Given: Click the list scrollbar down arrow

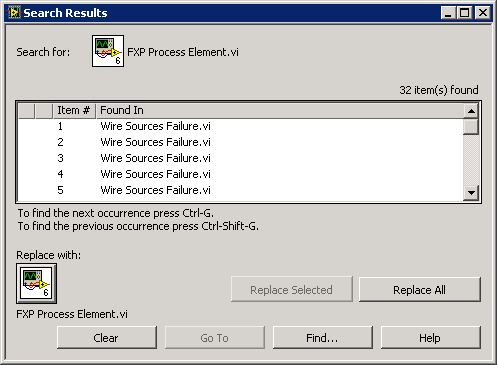Looking at the screenshot, I should click(471, 193).
